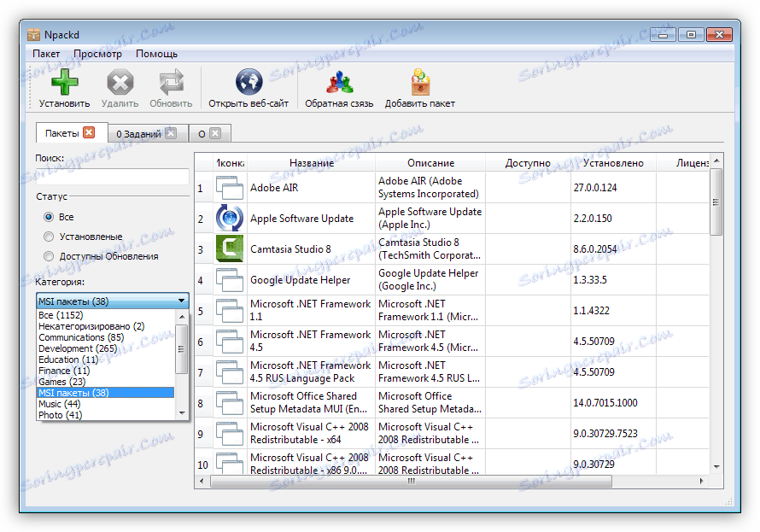Viewport: 760px width, 532px height.
Task: Click Npackd app icon in title bar
Action: (33, 35)
